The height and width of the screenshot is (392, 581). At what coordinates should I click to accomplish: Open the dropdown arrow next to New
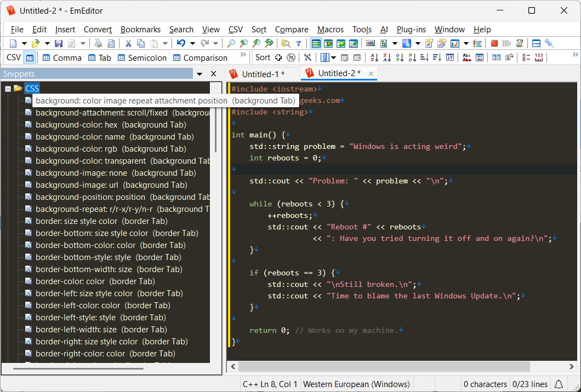point(24,43)
